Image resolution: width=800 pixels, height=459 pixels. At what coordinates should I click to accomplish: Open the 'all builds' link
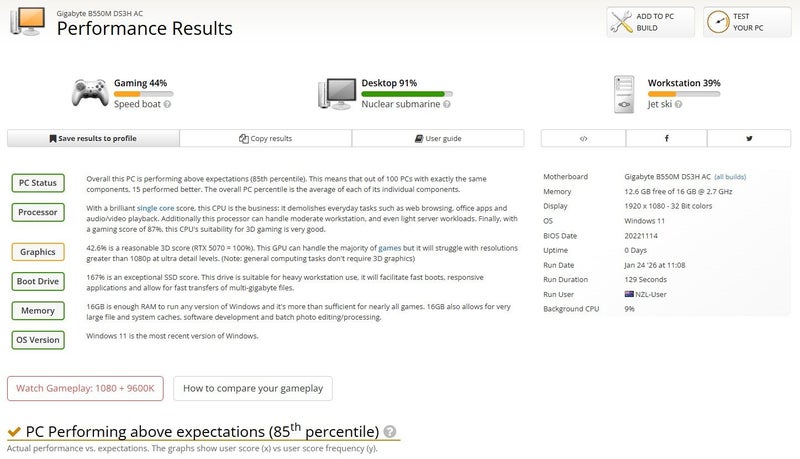[x=730, y=177]
